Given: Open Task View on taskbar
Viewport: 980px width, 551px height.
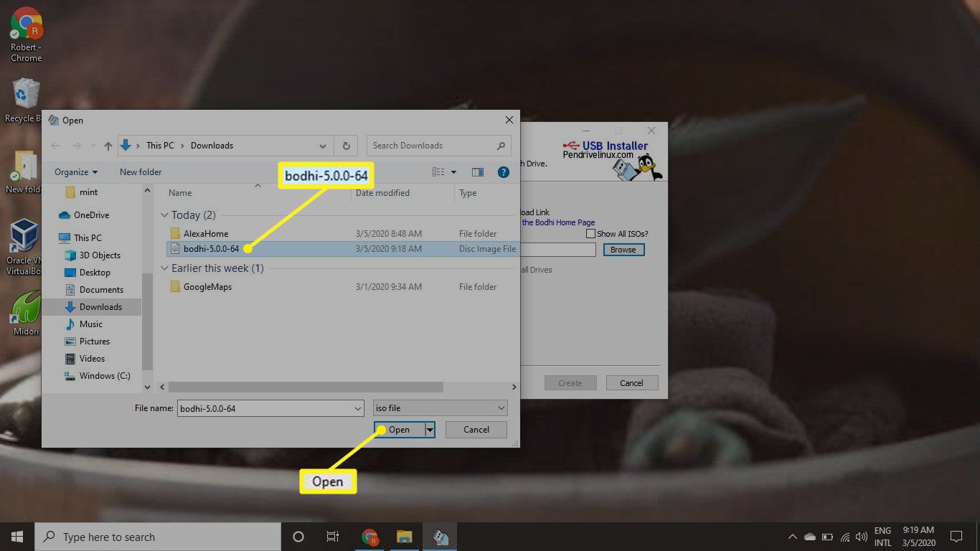Looking at the screenshot, I should click(333, 537).
